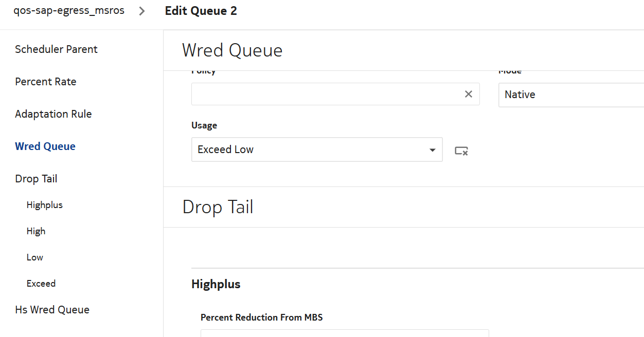Viewport: 644px width, 337px height.
Task: Click the Drop Tail section heading
Action: click(x=218, y=207)
